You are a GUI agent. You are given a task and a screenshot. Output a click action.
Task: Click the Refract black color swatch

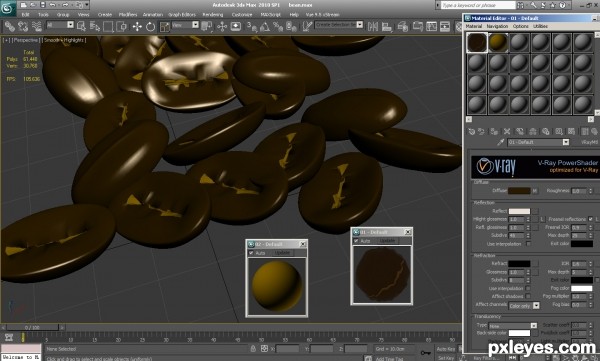pos(519,263)
